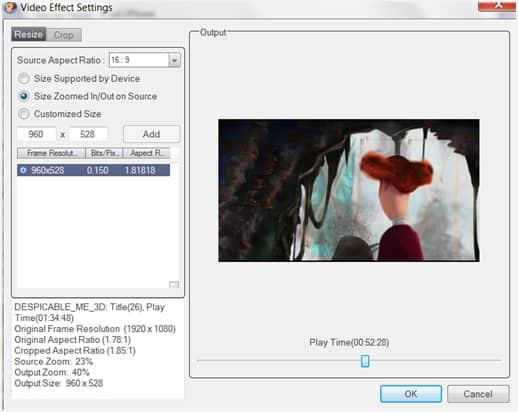Click the Source Zoom: 23% text
This screenshot has height=412, width=518.
point(54,362)
